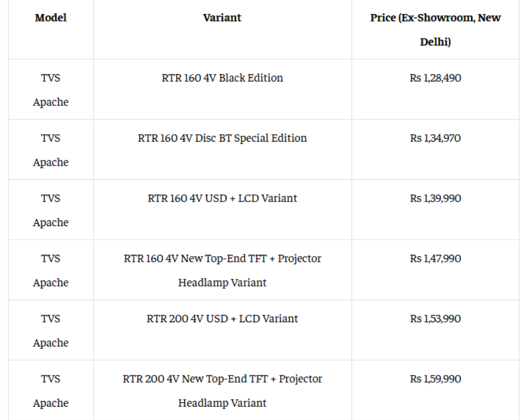Click the Rs 1,34,970 price cell
529x420 pixels.
click(435, 138)
